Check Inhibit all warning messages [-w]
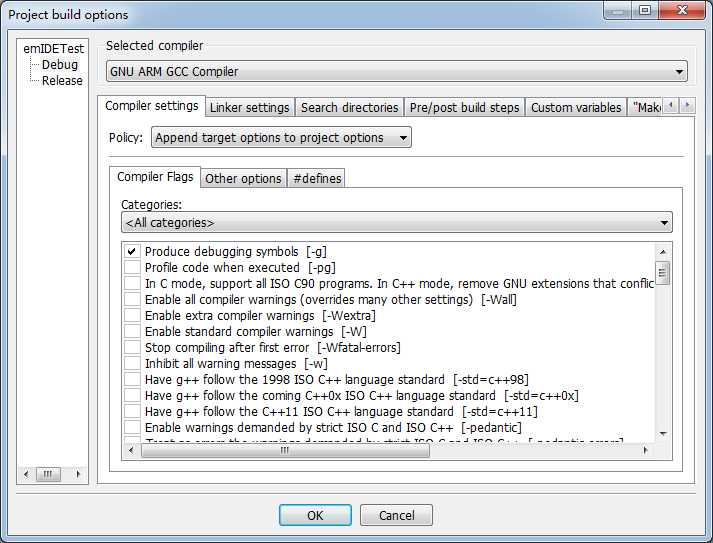713x543 pixels. pos(132,364)
